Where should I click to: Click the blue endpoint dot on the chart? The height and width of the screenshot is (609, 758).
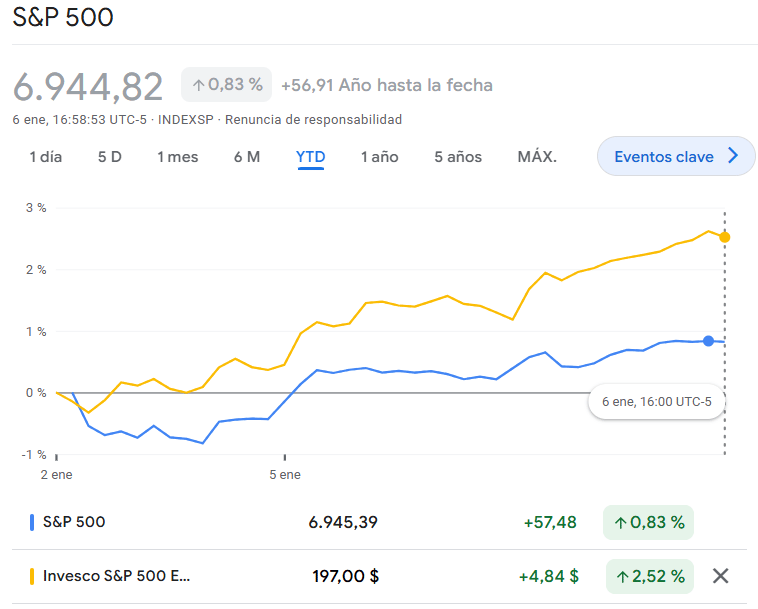coord(708,341)
